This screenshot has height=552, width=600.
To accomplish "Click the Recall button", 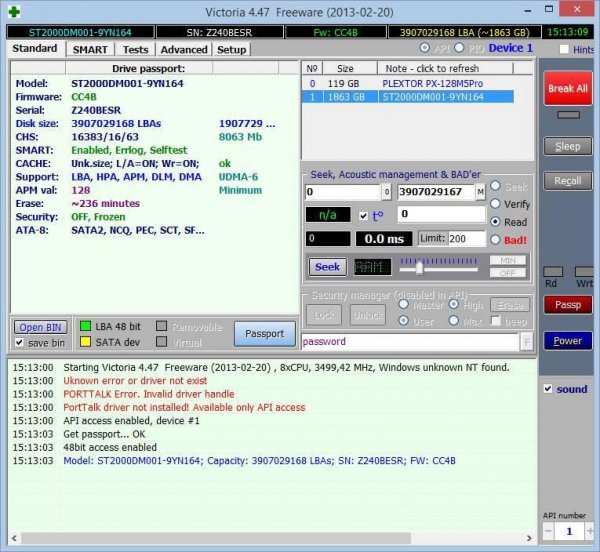I will [568, 181].
